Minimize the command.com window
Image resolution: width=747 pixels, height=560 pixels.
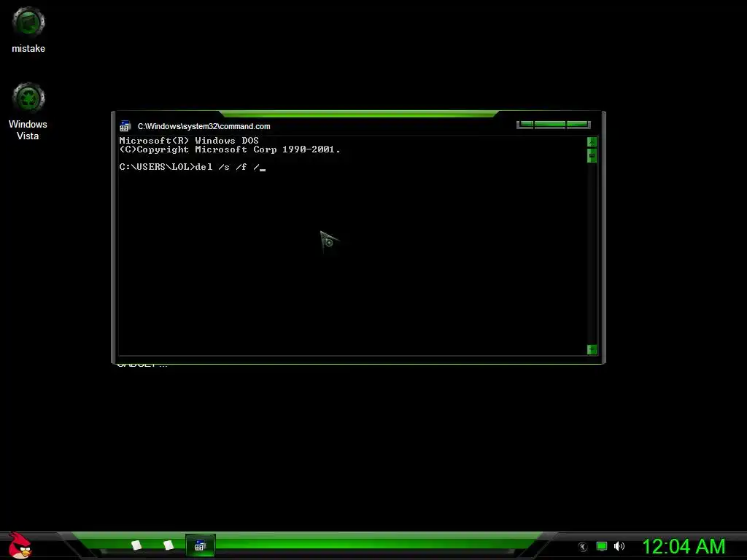point(525,124)
